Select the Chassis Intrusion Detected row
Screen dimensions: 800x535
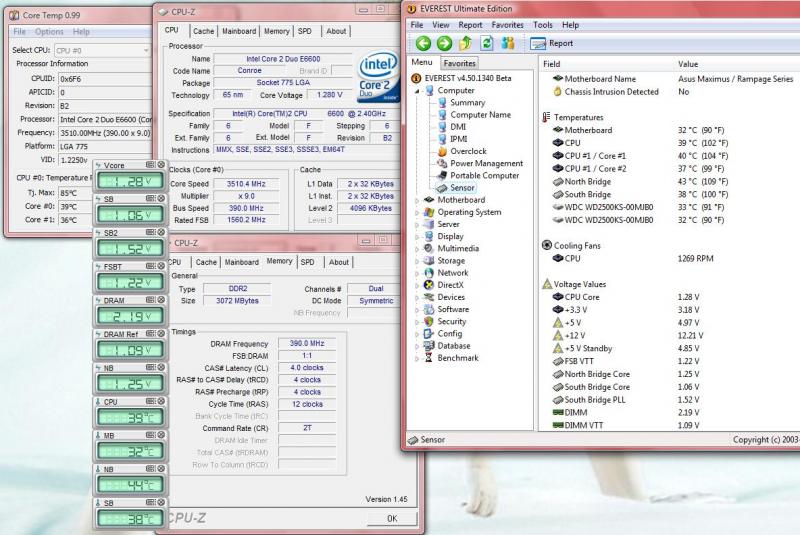668,92
